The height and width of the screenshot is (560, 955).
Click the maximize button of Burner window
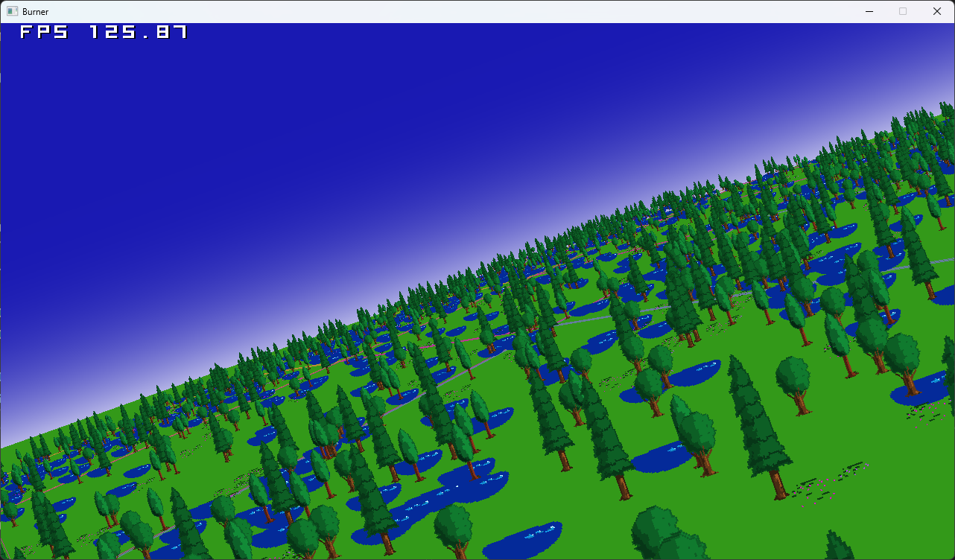(903, 12)
